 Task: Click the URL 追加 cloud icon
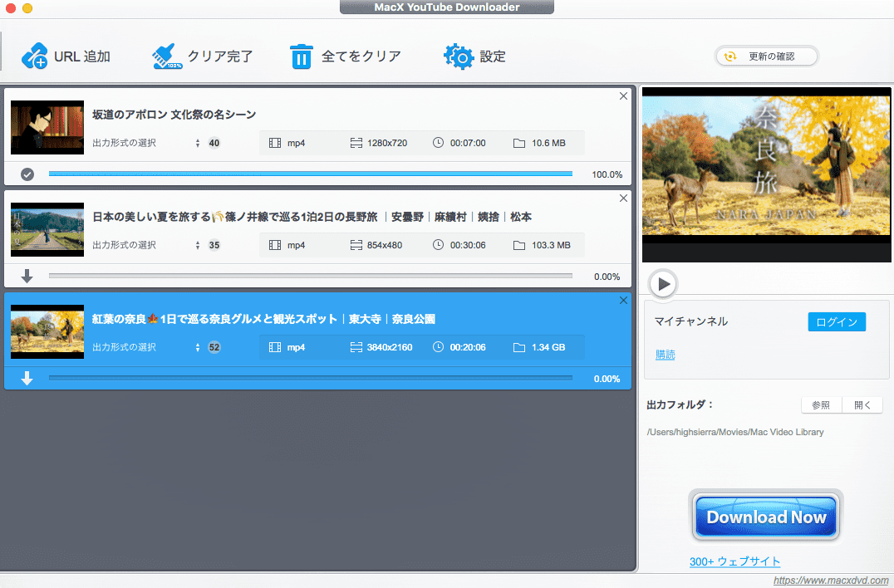35,56
